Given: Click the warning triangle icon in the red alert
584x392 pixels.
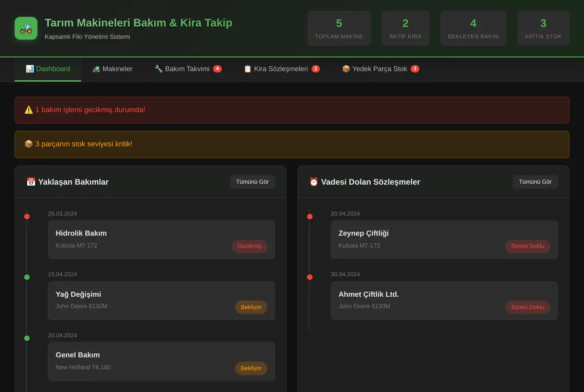Looking at the screenshot, I should (29, 110).
